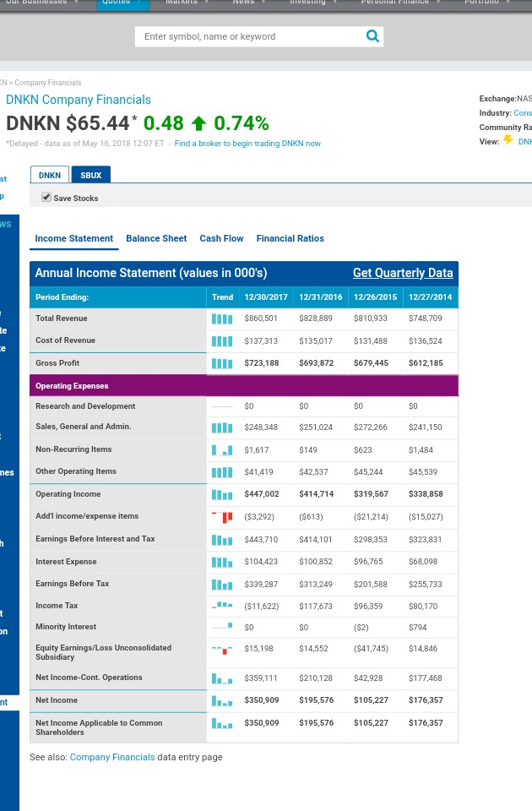Image resolution: width=532 pixels, height=811 pixels.
Task: Open the Personal Finance navigation menu
Action: (x=400, y=3)
